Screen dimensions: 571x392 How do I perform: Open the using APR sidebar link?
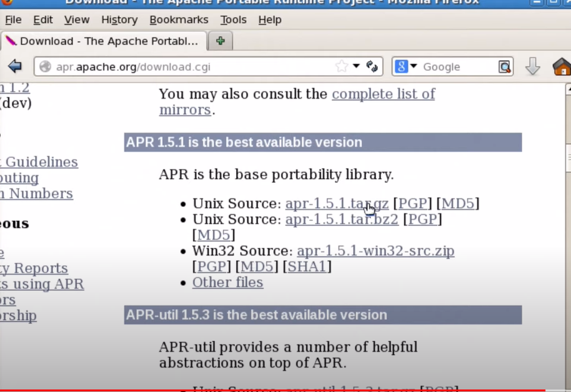pos(42,284)
